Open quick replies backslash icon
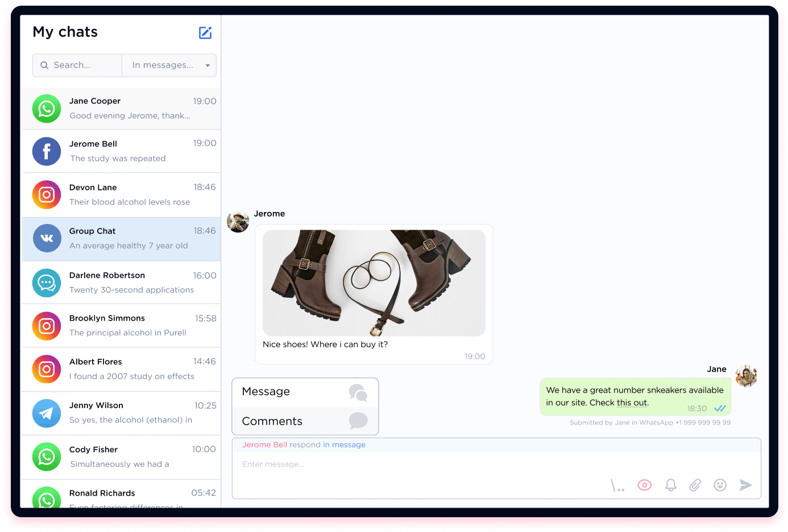Image resolution: width=788 pixels, height=532 pixels. (617, 485)
